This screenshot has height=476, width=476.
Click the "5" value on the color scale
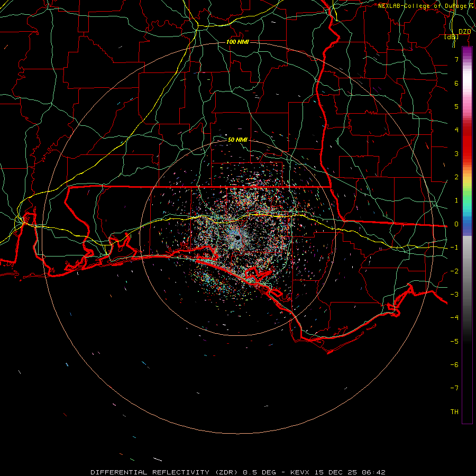[456, 106]
